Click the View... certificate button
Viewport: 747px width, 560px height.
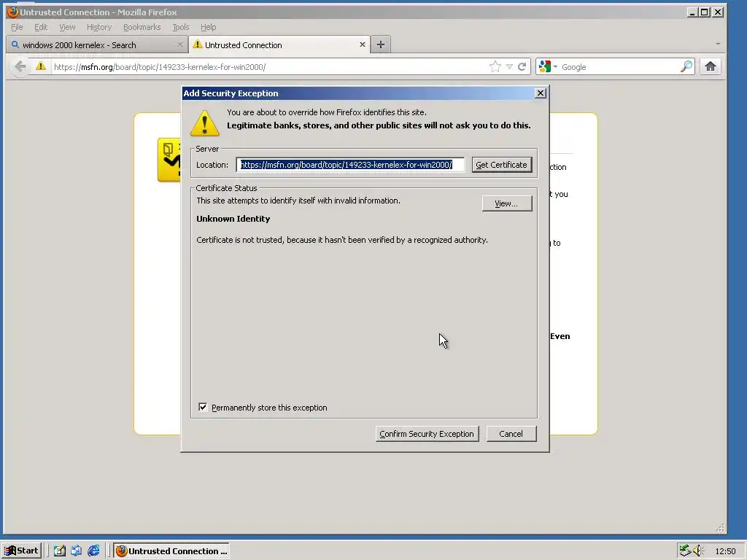tap(506, 203)
